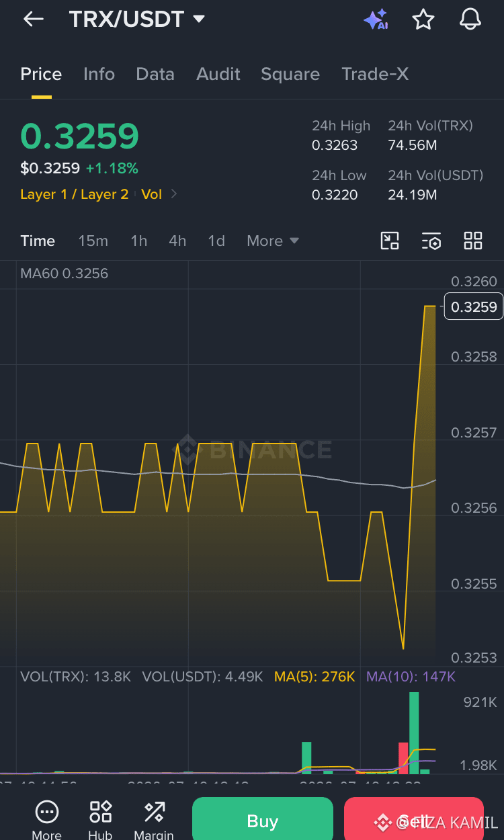The image size is (504, 840).
Task: Tap the MA60 0.3256 indicator label
Action: (64, 274)
